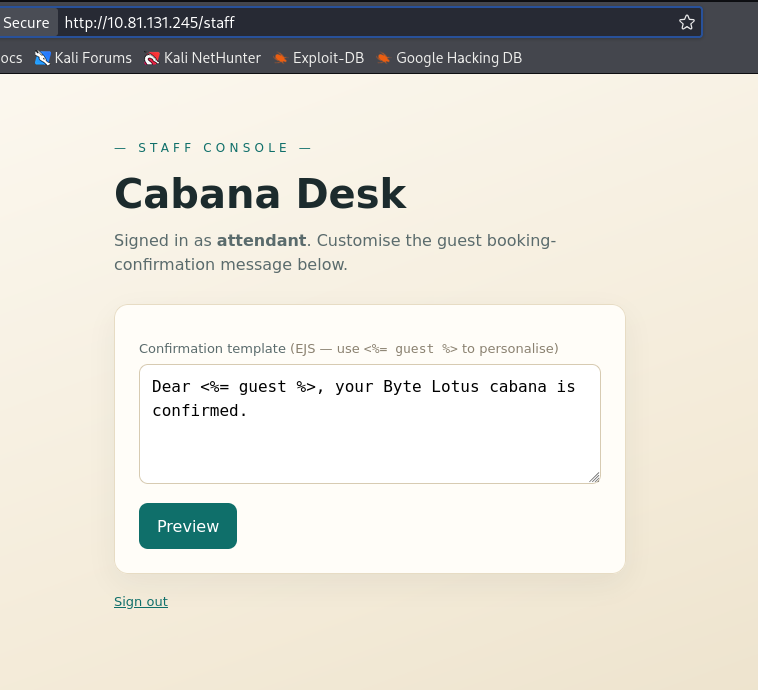Open the Kali NetHunter bookmark
The height and width of the screenshot is (690, 758).
202,58
